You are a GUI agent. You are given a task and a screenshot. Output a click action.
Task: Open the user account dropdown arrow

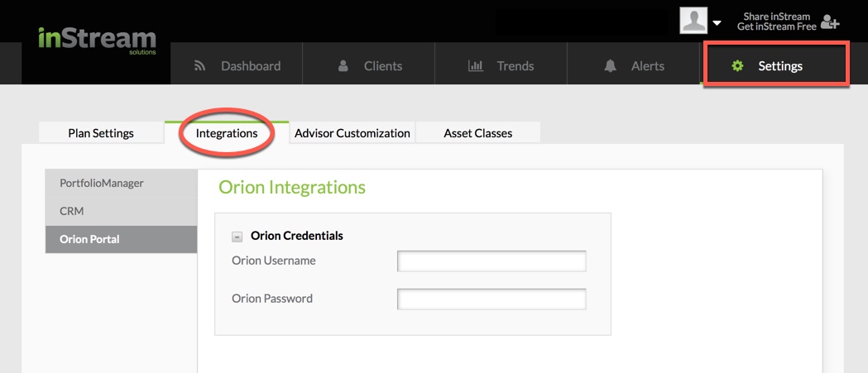point(717,23)
